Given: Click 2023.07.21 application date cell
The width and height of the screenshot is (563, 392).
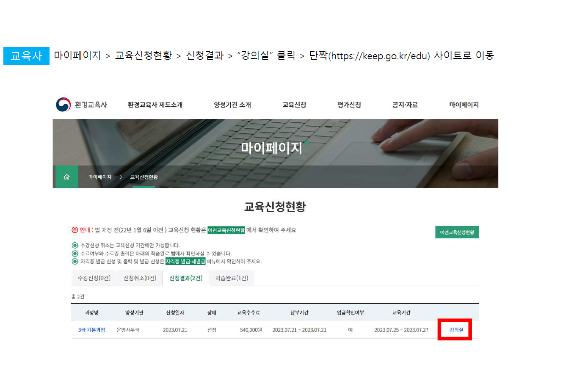Looking at the screenshot, I should (175, 330).
